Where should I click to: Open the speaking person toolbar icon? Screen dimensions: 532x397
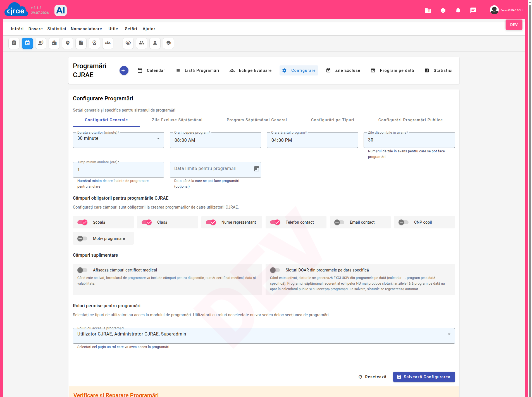click(x=41, y=43)
